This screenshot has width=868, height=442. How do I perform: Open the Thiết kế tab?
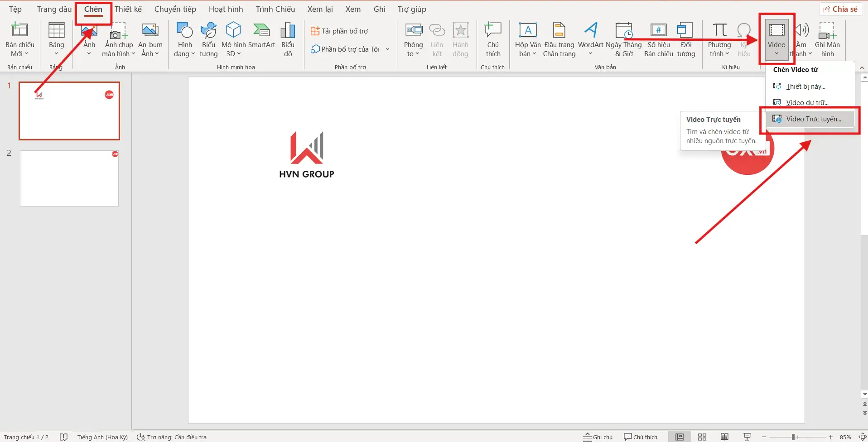point(128,9)
